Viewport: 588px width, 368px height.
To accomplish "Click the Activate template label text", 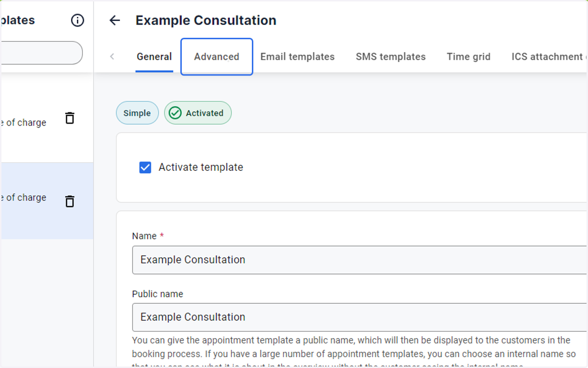I will coord(201,167).
